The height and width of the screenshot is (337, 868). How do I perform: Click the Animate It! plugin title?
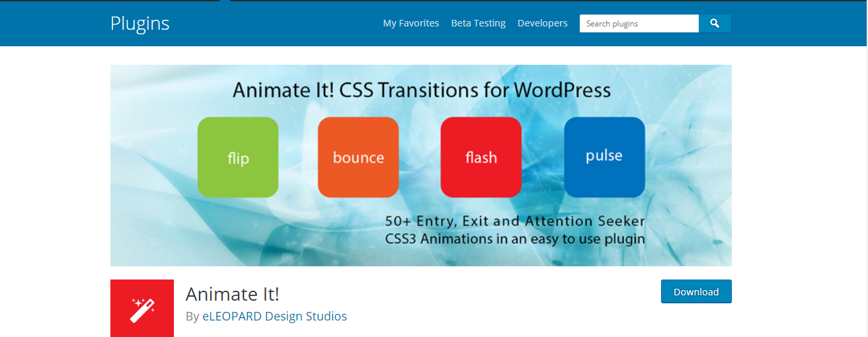pos(233,294)
